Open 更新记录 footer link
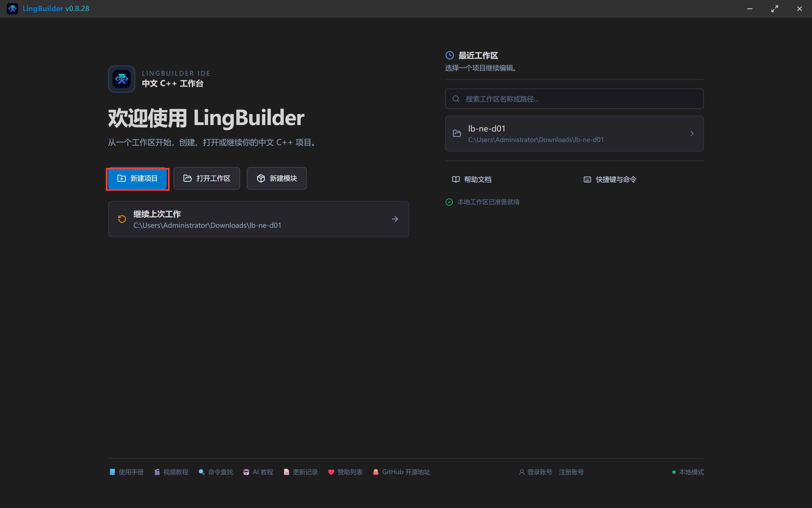812x508 pixels. point(300,472)
